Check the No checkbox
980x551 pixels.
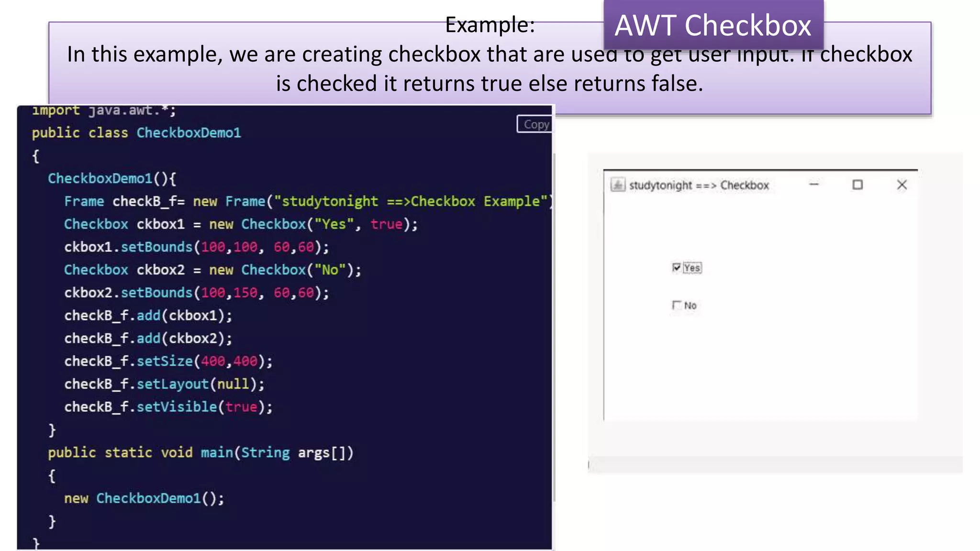click(676, 305)
